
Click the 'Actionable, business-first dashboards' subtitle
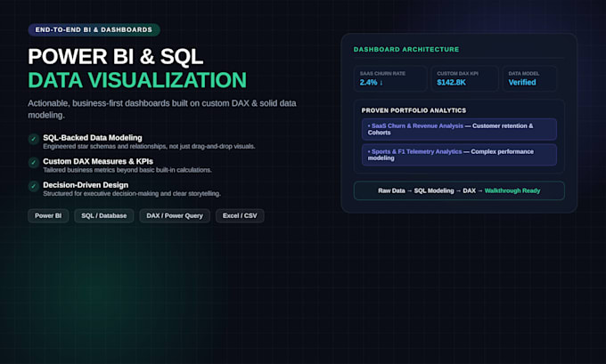pyautogui.click(x=162, y=109)
